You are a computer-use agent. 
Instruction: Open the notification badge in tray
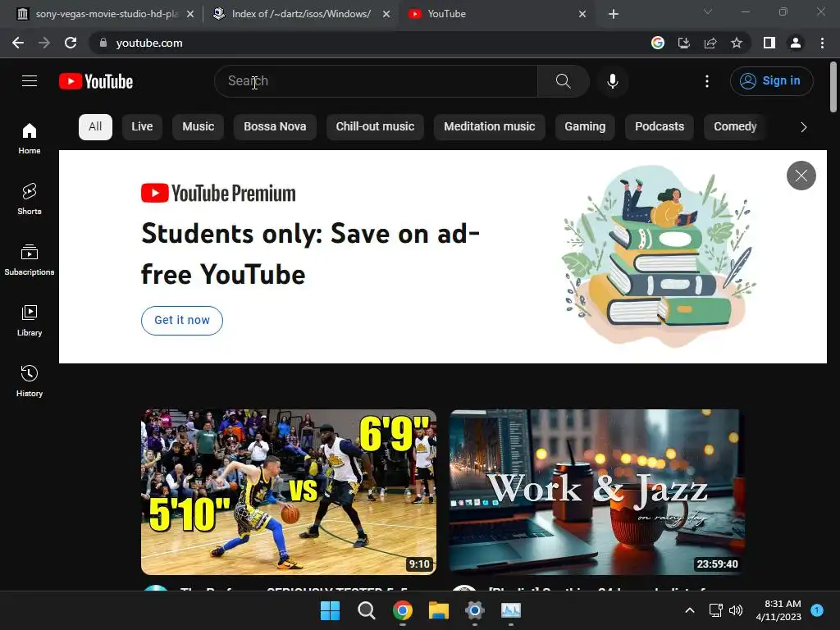[x=817, y=609]
